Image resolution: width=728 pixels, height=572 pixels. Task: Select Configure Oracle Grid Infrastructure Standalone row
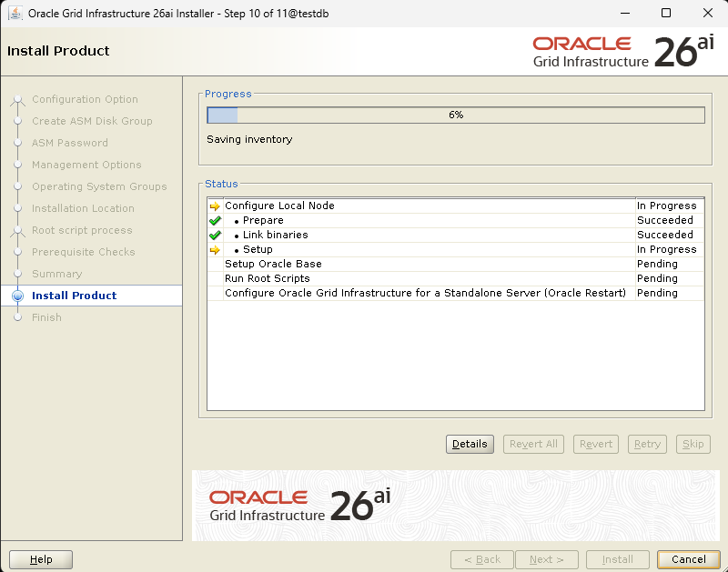click(x=456, y=293)
